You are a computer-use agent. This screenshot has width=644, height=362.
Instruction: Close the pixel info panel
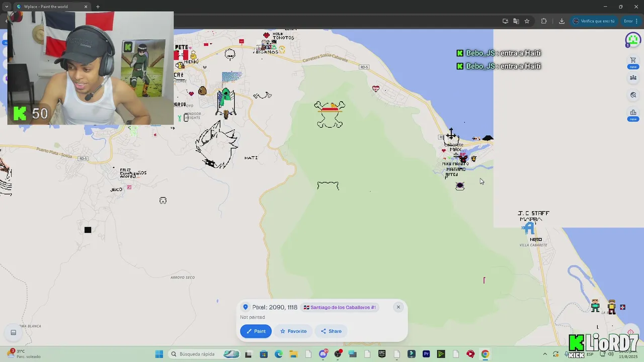pyautogui.click(x=398, y=307)
